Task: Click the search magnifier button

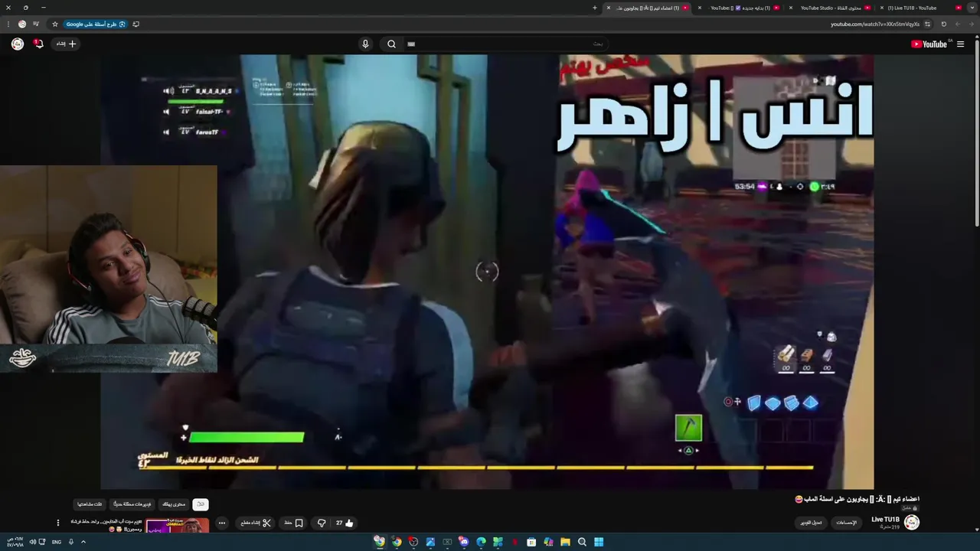Action: pyautogui.click(x=391, y=44)
